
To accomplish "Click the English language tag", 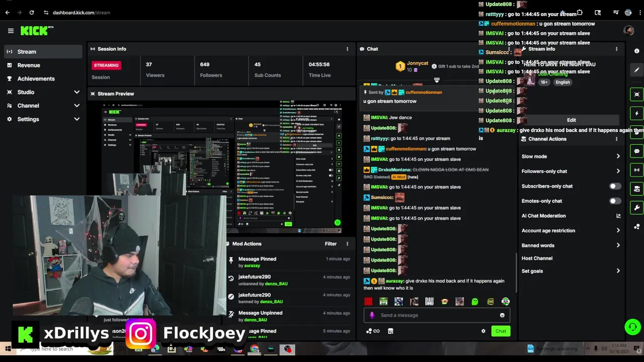I will (562, 82).
